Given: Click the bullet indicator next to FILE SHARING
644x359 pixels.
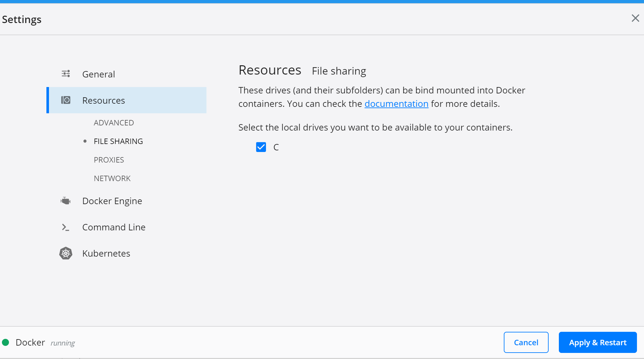Looking at the screenshot, I should click(x=85, y=141).
